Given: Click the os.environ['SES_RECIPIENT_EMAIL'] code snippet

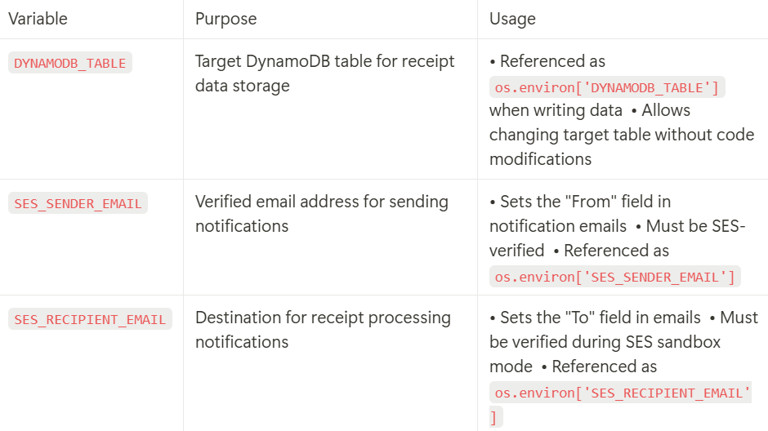Looking at the screenshot, I should tap(622, 393).
